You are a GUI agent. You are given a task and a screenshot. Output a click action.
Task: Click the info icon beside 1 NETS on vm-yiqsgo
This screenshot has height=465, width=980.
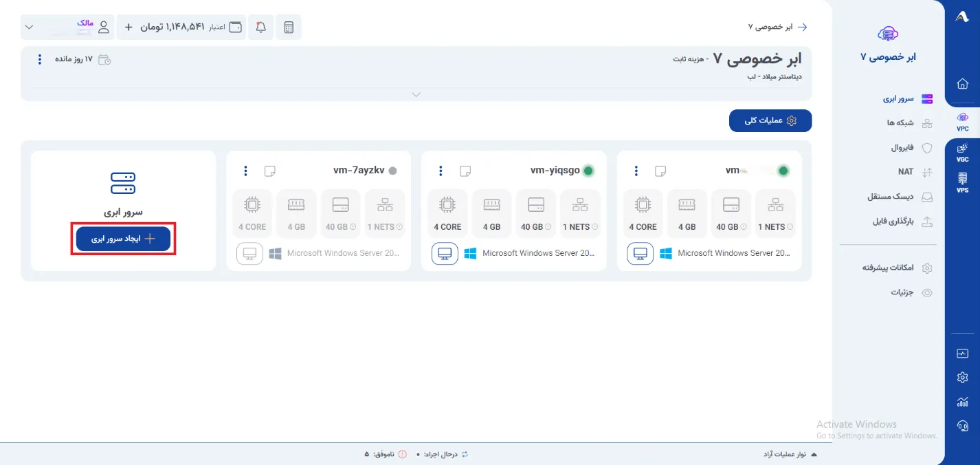point(595,227)
